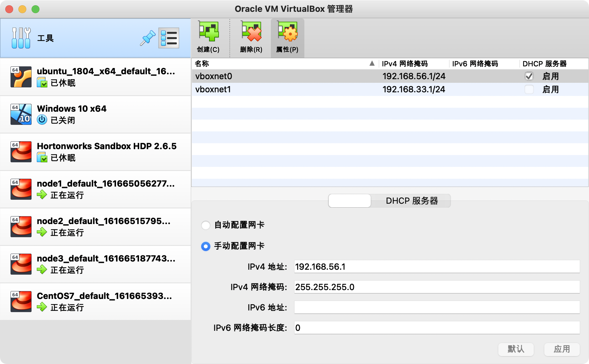This screenshot has width=589, height=364.
Task: Select the ubuntu_1804_x64_default machine name
Action: [x=106, y=71]
